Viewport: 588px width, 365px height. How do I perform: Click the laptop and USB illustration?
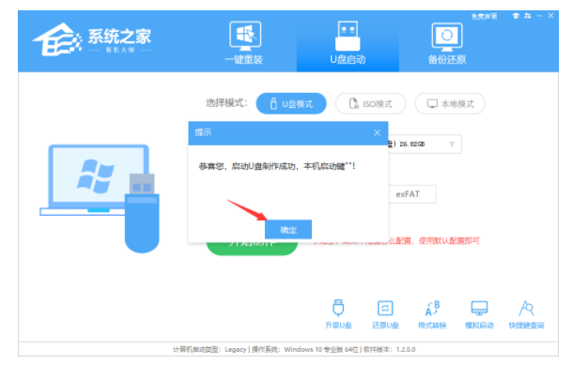tap(101, 199)
